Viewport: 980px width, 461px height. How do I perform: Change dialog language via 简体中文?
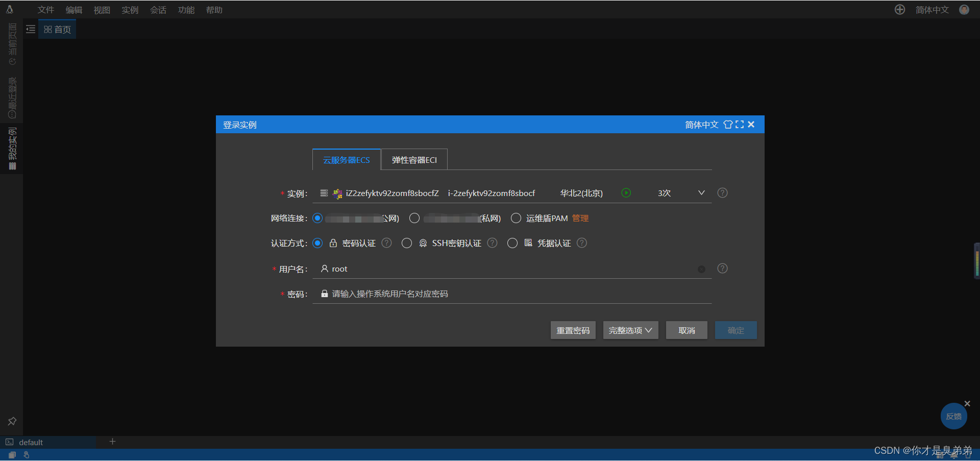coord(701,125)
